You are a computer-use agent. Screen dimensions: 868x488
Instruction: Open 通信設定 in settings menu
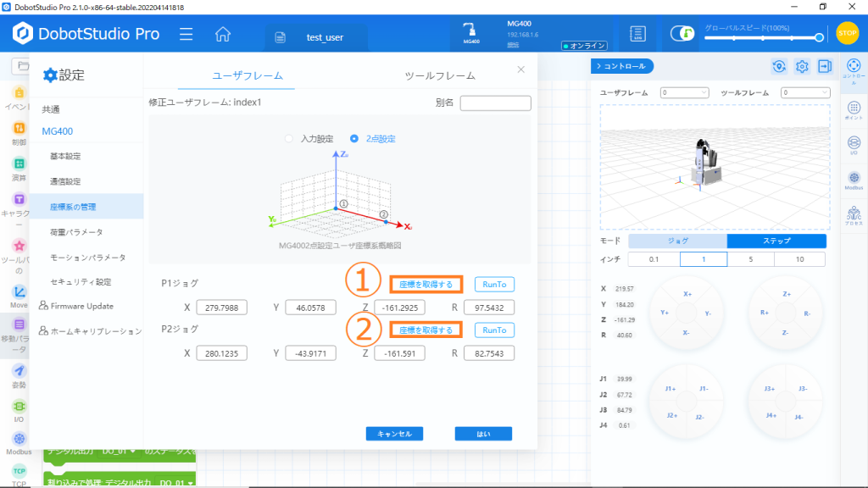pos(65,181)
